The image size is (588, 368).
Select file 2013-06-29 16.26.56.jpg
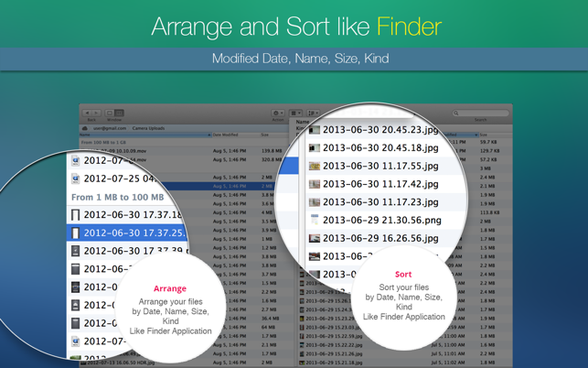click(x=380, y=238)
